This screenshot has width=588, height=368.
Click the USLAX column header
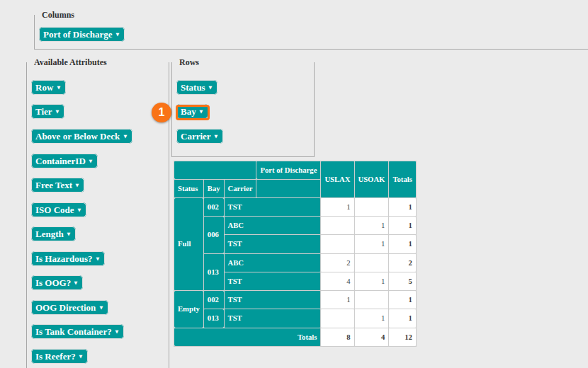point(337,180)
